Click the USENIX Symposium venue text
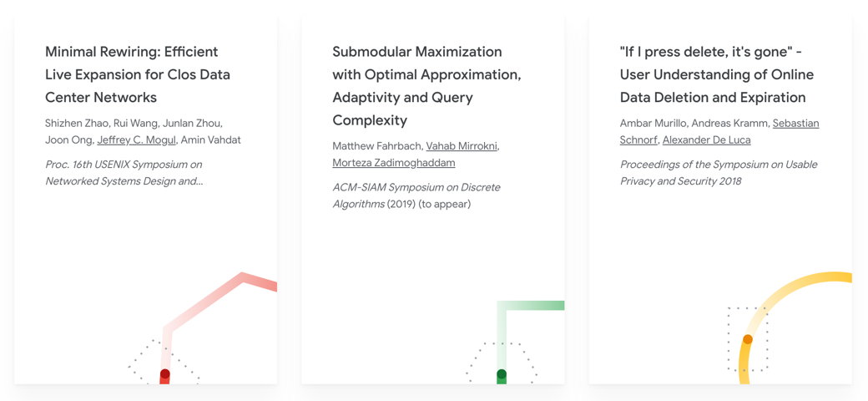 pos(124,172)
